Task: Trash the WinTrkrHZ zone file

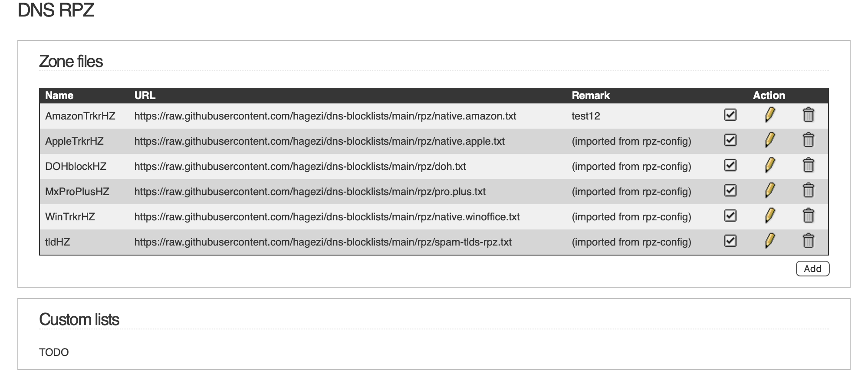Action: click(808, 216)
